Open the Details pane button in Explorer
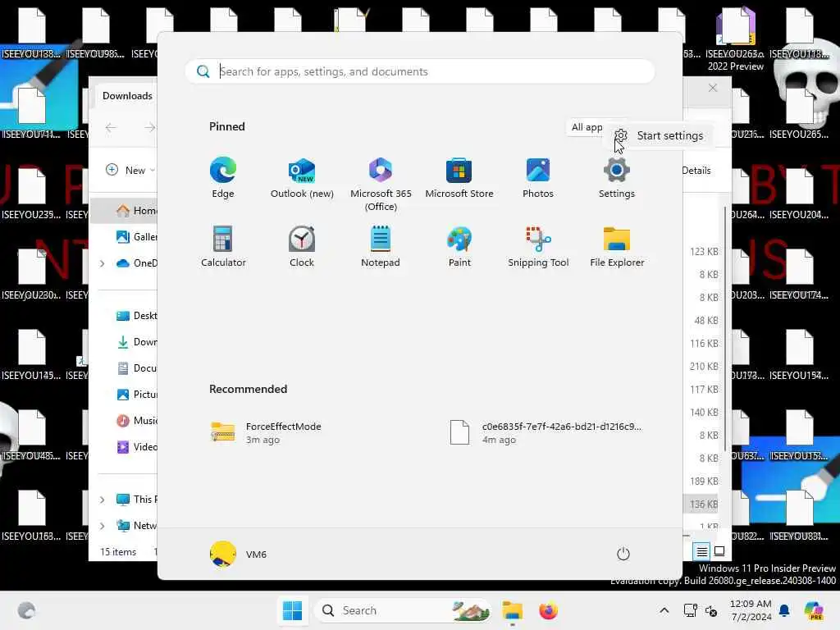This screenshot has width=840, height=630. pos(696,171)
